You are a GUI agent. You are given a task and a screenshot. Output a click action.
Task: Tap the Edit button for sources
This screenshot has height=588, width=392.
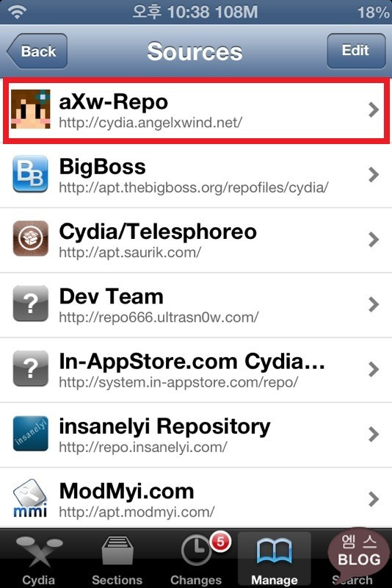click(x=356, y=51)
